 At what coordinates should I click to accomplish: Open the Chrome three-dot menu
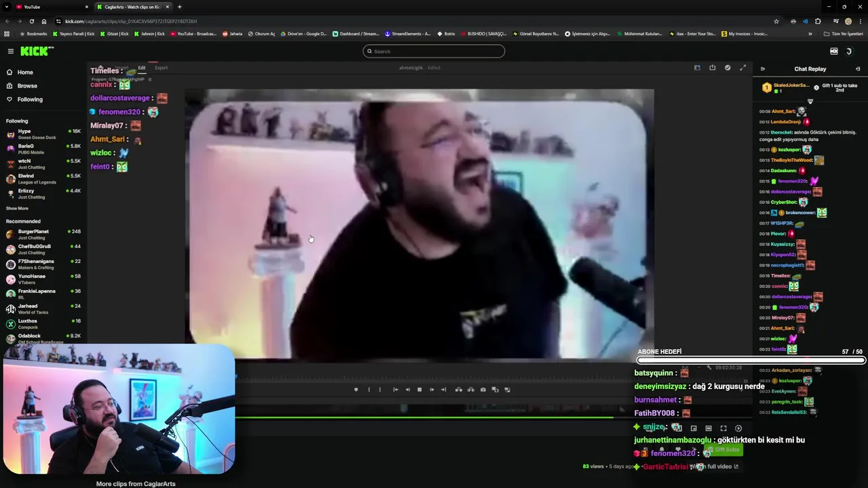pyautogui.click(x=861, y=21)
